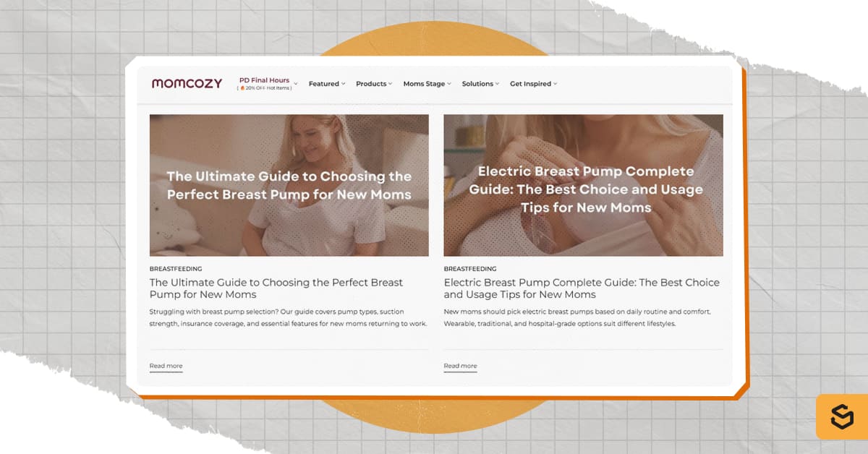This screenshot has height=454, width=868.
Task: Expand the Featured dropdown arrow
Action: tap(344, 84)
